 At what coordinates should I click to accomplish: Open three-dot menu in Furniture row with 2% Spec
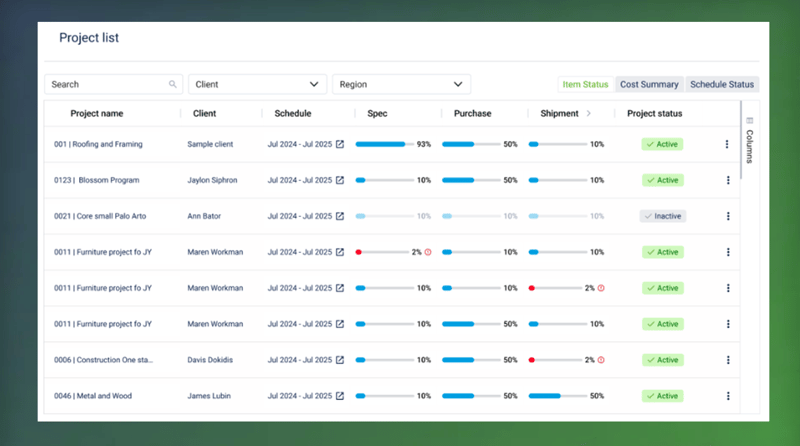pos(728,252)
